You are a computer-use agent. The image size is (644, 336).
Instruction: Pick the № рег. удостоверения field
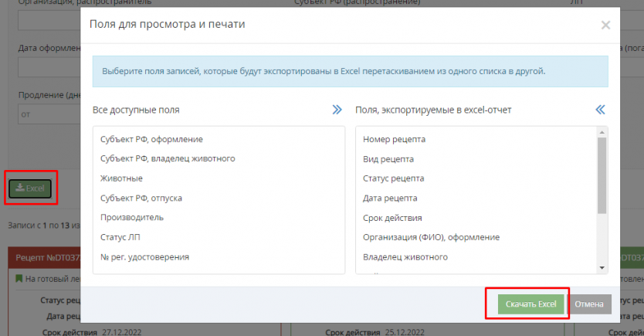click(144, 256)
